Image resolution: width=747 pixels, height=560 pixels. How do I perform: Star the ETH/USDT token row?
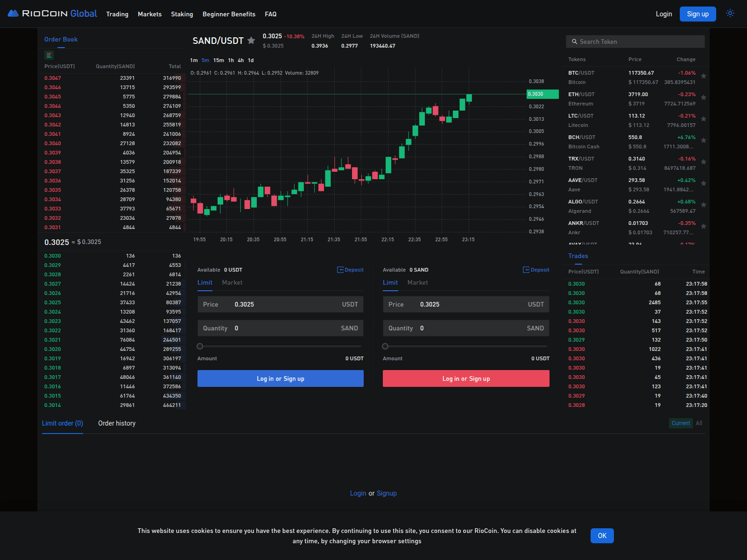coord(704,98)
